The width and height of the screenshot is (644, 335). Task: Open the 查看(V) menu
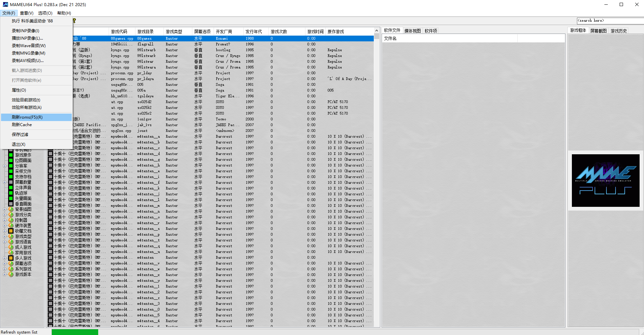26,13
